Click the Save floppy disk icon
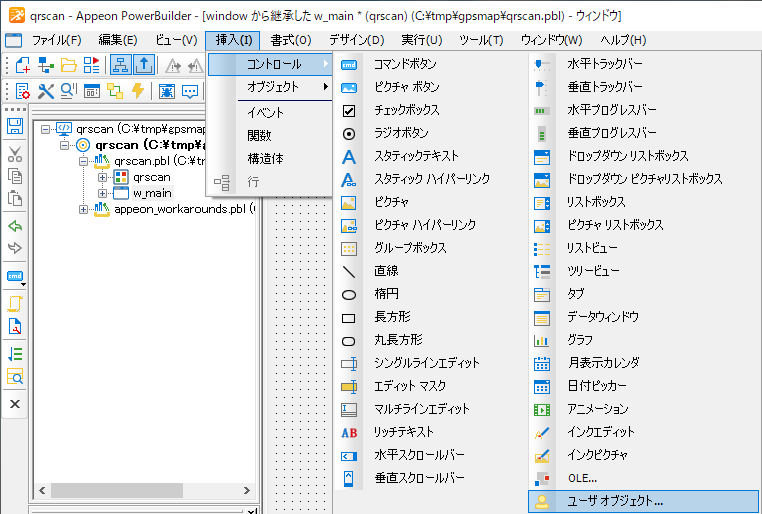Image resolution: width=762 pixels, height=514 pixels. [x=15, y=126]
